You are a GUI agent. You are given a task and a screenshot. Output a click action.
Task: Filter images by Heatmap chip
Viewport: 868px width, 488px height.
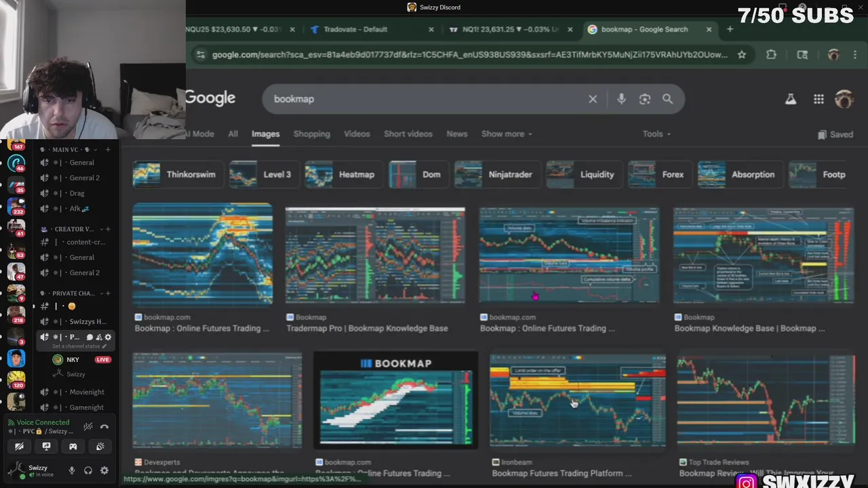point(343,174)
